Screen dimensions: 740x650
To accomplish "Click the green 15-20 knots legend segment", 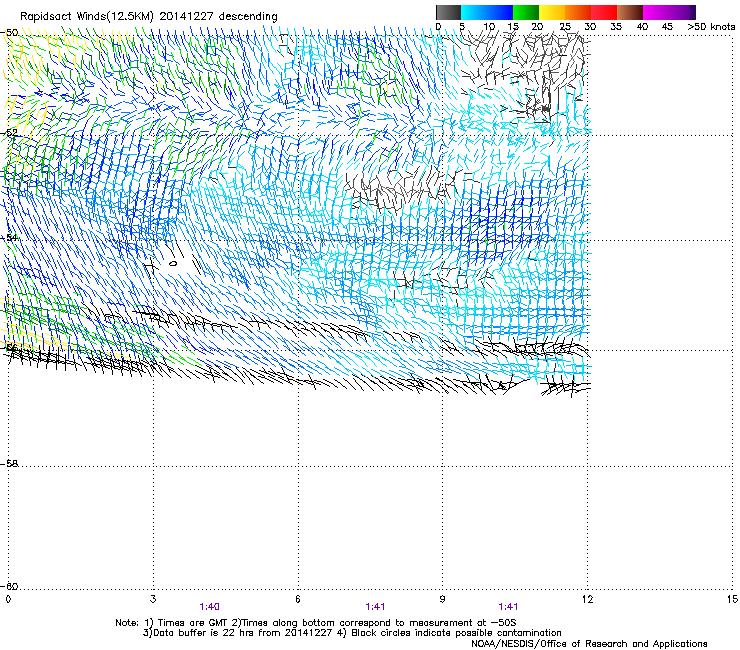I will click(x=526, y=12).
